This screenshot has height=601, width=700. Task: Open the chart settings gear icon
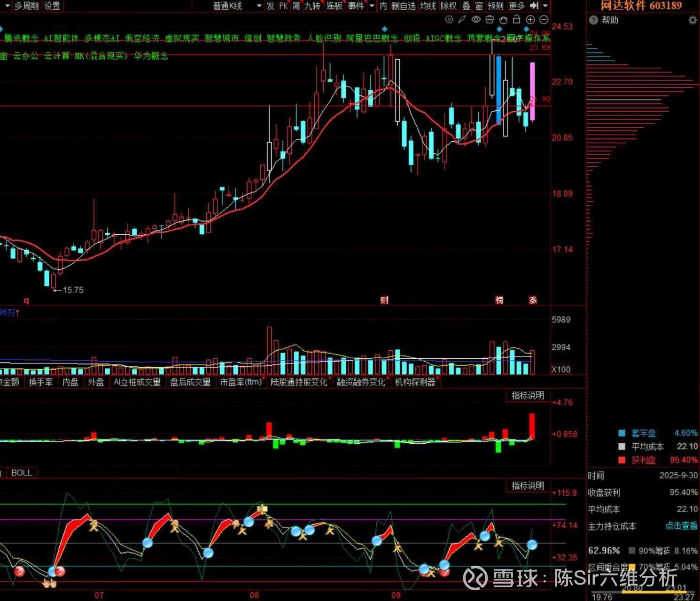[449, 20]
